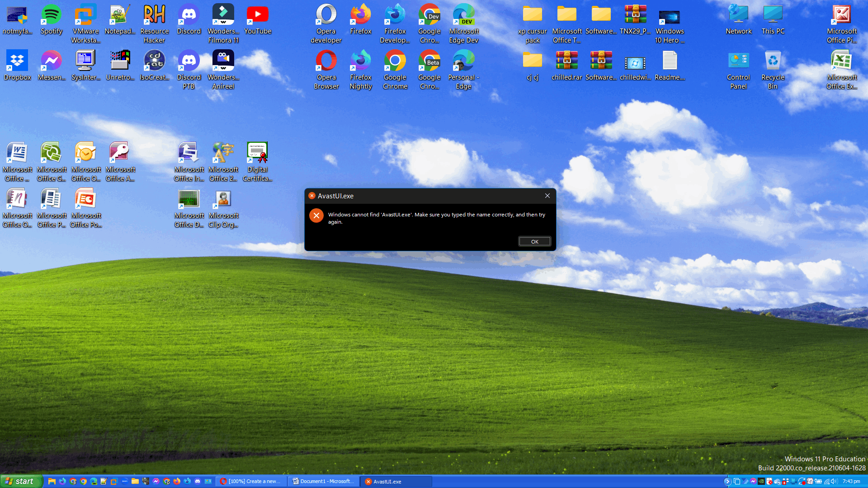This screenshot has height=488, width=868.
Task: Select the Microsoft Office InfoPath shortcut
Action: [x=189, y=162]
